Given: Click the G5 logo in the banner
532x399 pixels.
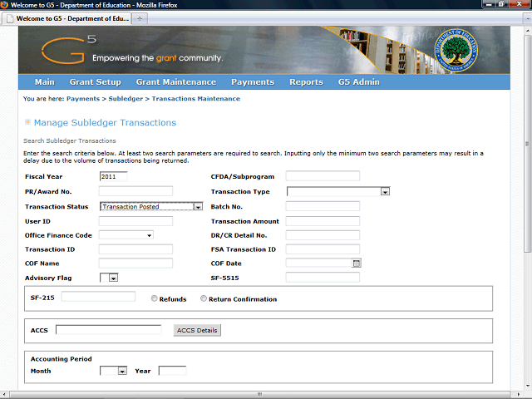Looking at the screenshot, I should (69, 50).
